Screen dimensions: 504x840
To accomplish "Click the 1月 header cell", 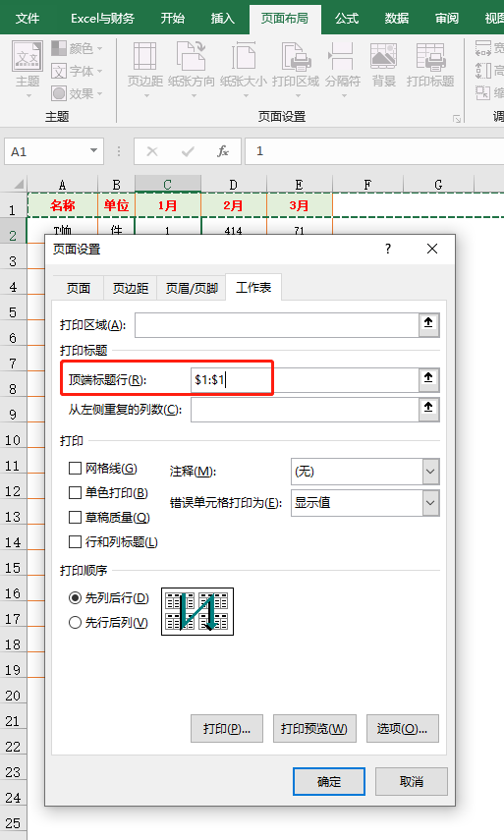I will (168, 205).
